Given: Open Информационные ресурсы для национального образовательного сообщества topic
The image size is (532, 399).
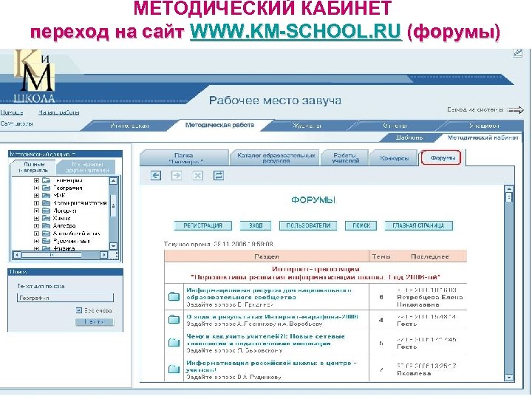Looking at the screenshot, I should coord(270,294).
